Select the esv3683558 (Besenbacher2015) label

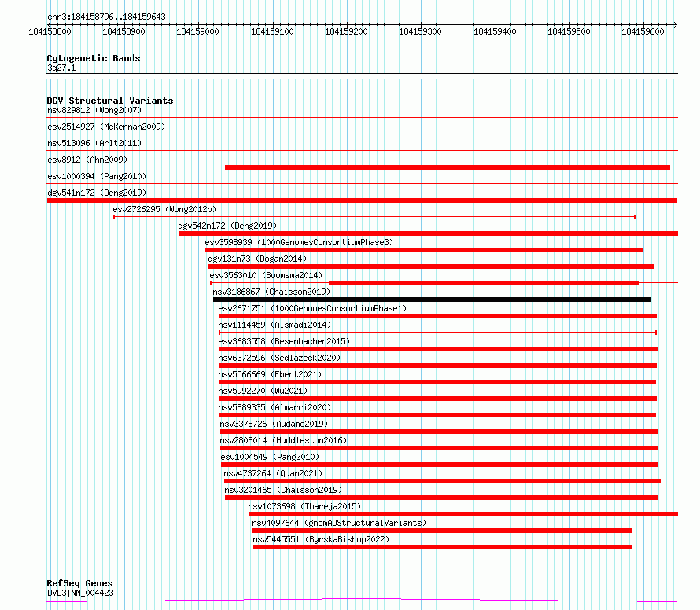coord(284,341)
